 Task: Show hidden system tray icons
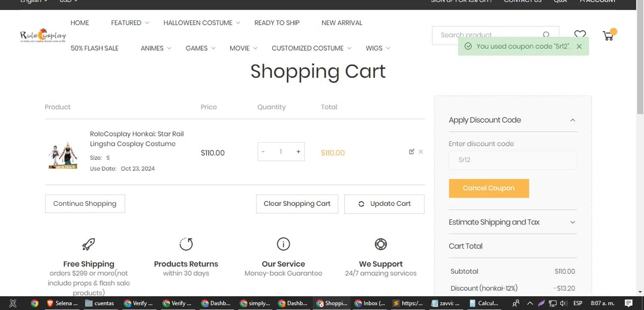click(530, 303)
